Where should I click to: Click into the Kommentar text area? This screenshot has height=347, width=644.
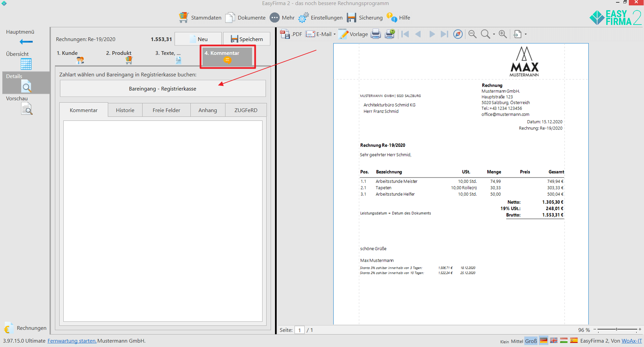click(x=163, y=221)
